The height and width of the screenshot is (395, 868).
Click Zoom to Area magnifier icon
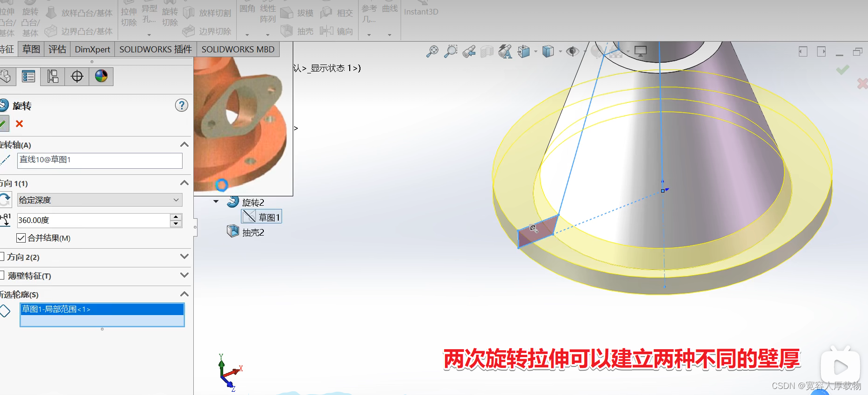coord(451,51)
